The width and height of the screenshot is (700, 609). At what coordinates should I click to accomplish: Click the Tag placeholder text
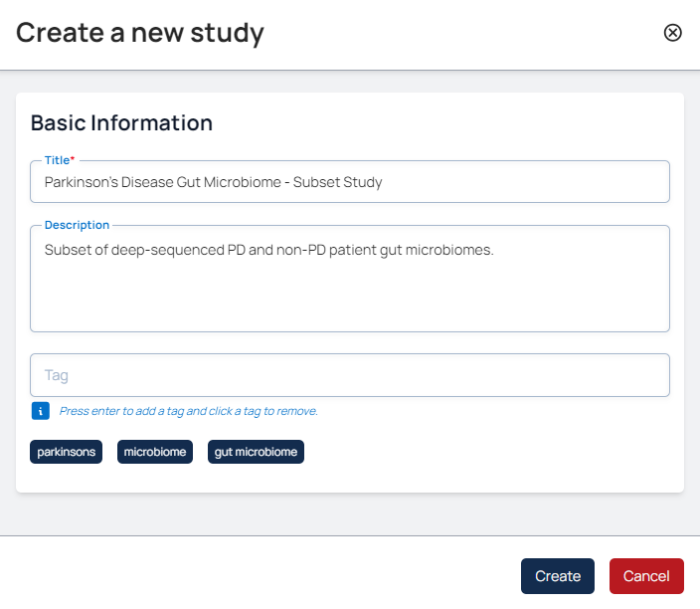click(57, 375)
